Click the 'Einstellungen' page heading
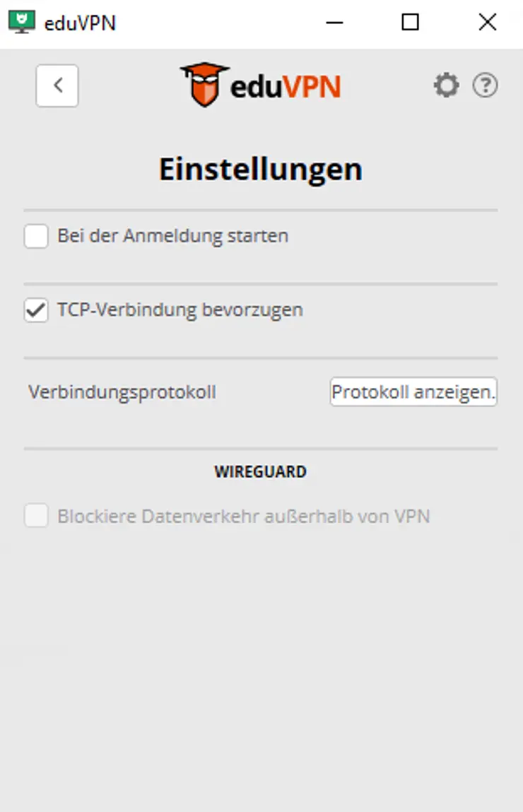This screenshot has height=812, width=523. tap(260, 170)
